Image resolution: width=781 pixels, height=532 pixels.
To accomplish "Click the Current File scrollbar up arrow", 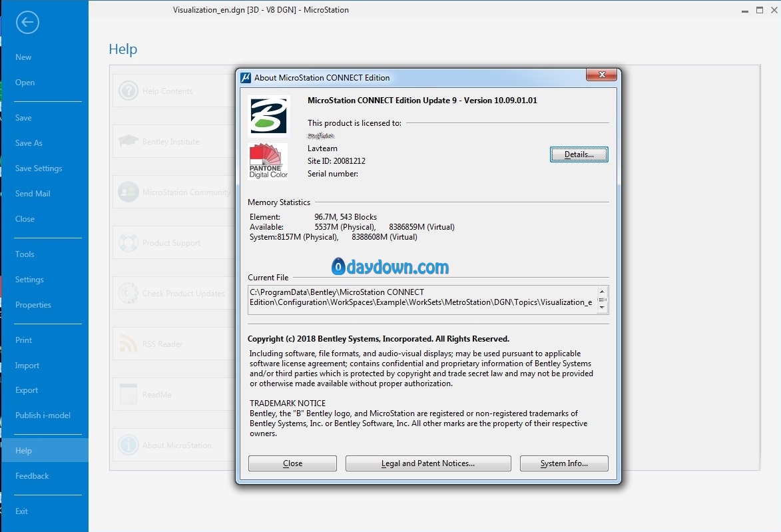I will (602, 292).
